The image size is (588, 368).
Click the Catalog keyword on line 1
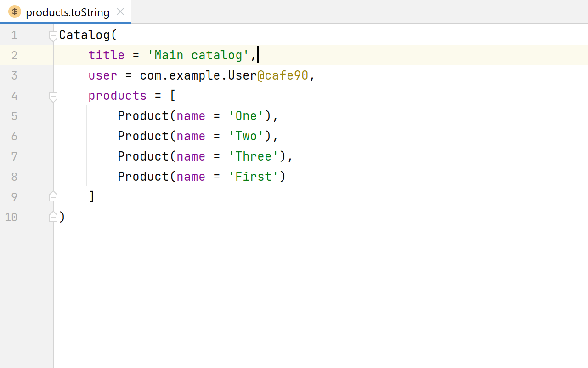85,35
